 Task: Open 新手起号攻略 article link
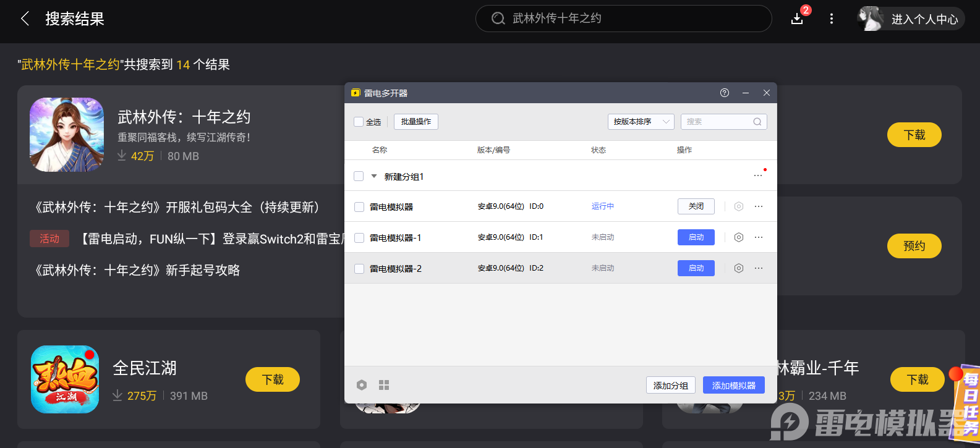coord(138,270)
